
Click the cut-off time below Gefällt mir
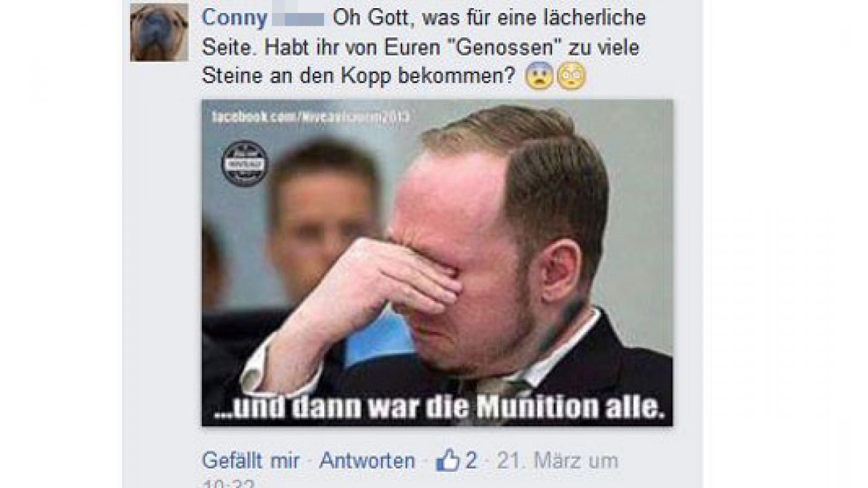click(218, 484)
